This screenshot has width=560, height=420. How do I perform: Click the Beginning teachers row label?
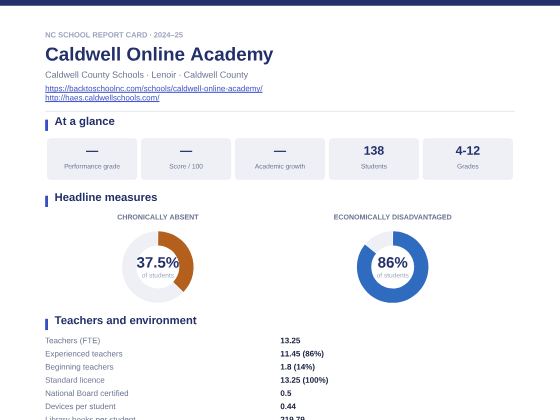point(79,367)
